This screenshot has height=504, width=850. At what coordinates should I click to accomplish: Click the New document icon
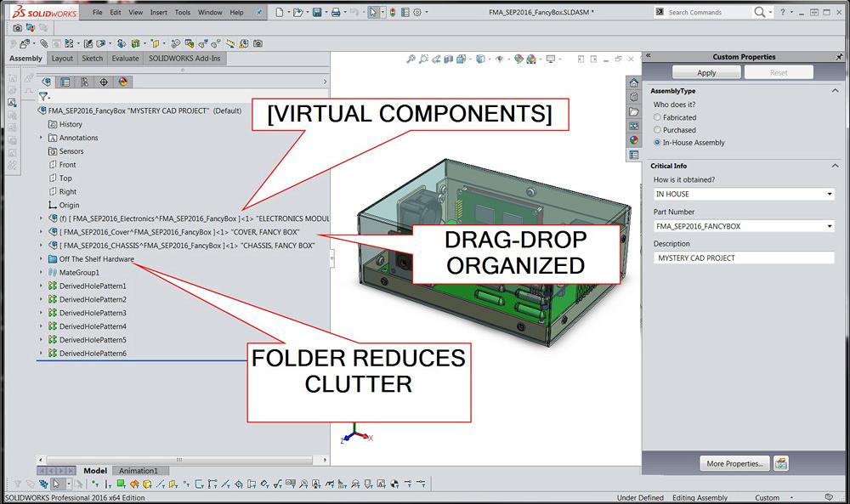[279, 12]
